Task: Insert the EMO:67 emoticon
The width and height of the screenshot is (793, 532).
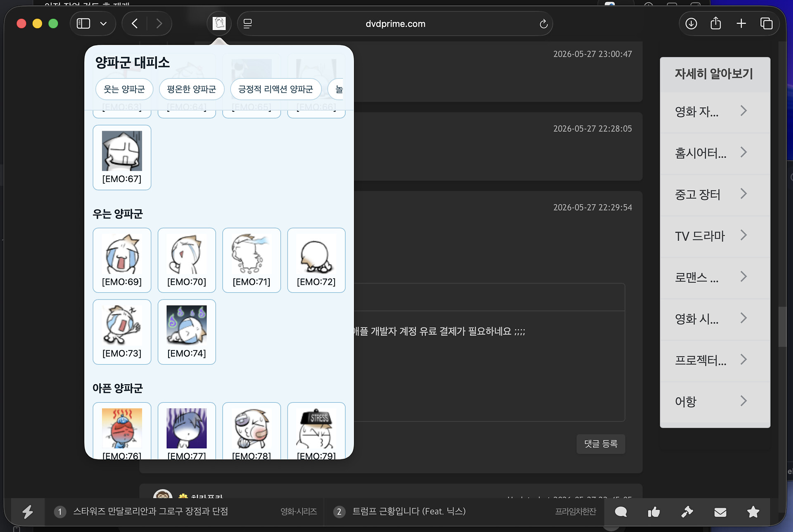Action: point(122,157)
